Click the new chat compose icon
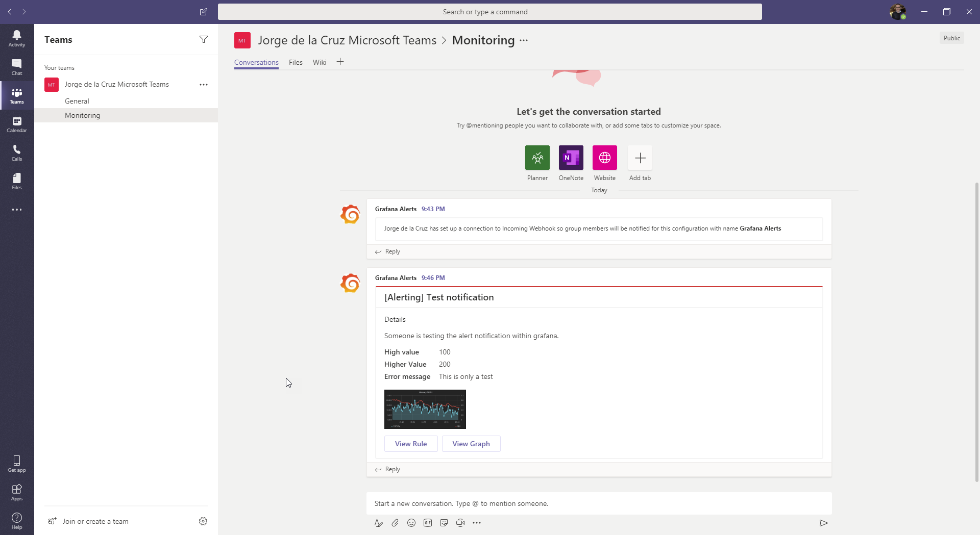Screen dimensions: 980x535 (x=204, y=12)
